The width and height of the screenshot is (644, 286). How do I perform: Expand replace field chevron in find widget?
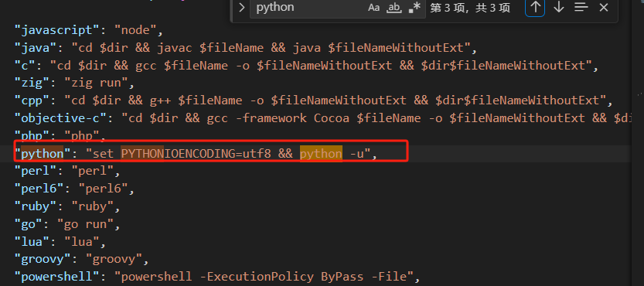[x=241, y=8]
